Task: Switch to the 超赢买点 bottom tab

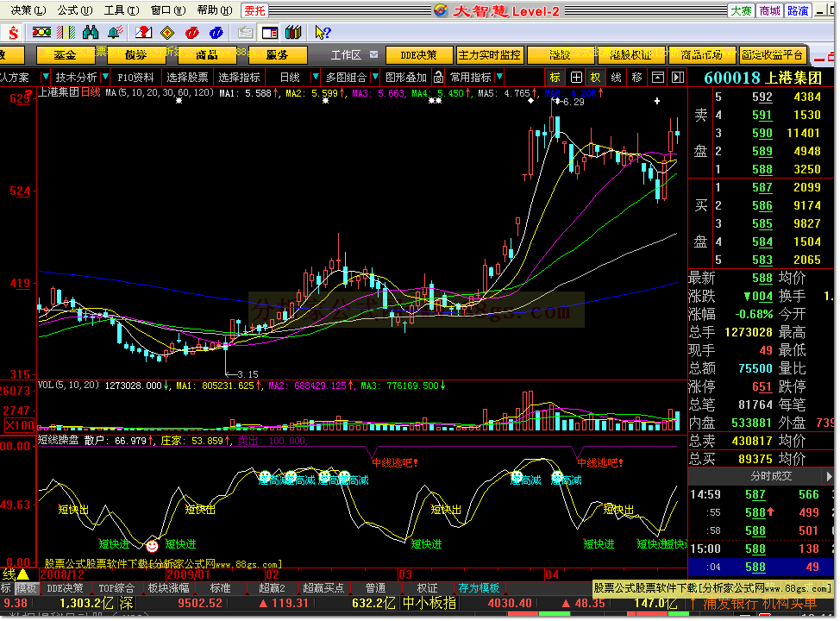Action: tap(323, 588)
